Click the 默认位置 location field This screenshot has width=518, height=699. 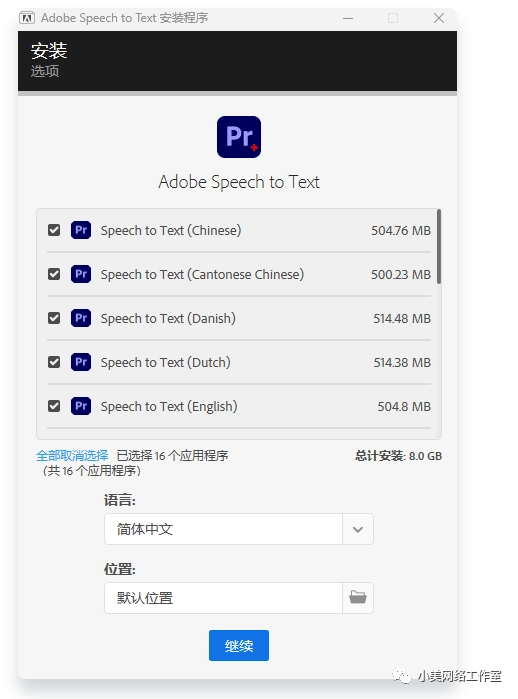[x=223, y=597]
